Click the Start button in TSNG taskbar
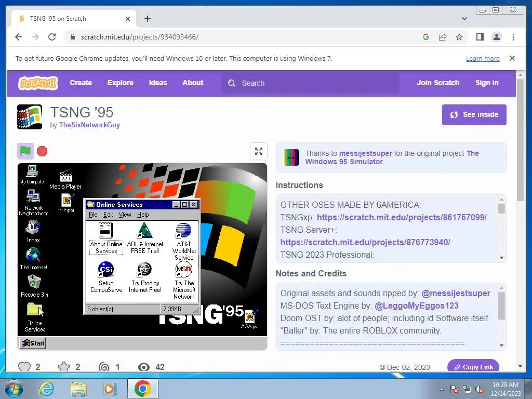This screenshot has height=399, width=532. (x=32, y=343)
